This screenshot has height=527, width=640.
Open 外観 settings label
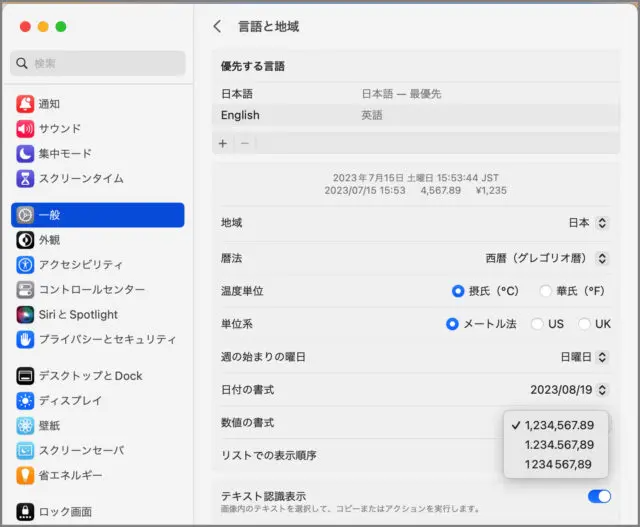(x=49, y=240)
